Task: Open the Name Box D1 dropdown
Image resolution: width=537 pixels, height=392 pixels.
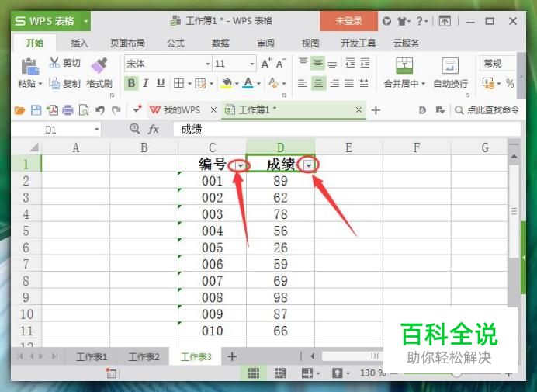Action: (x=96, y=130)
